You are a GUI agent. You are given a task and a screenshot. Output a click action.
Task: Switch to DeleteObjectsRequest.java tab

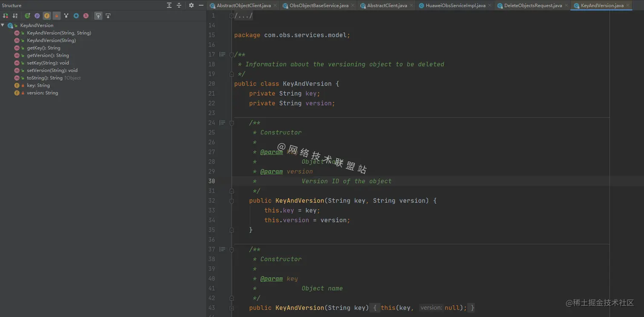[x=533, y=6]
